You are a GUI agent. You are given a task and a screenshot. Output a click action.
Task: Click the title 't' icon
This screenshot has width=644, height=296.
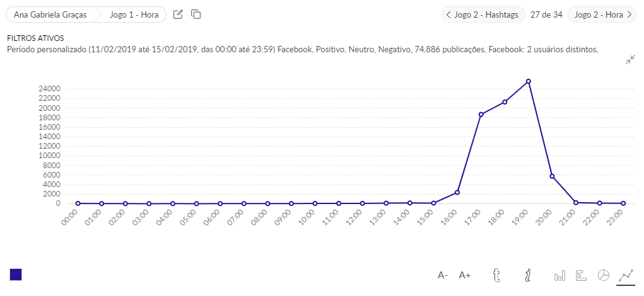[x=496, y=275]
